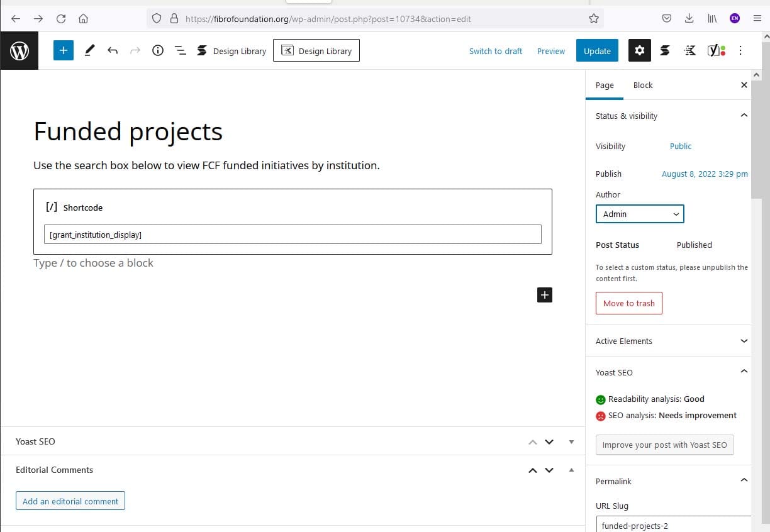770x532 pixels.
Task: Open Stackable Design Library button
Action: pyautogui.click(x=232, y=51)
